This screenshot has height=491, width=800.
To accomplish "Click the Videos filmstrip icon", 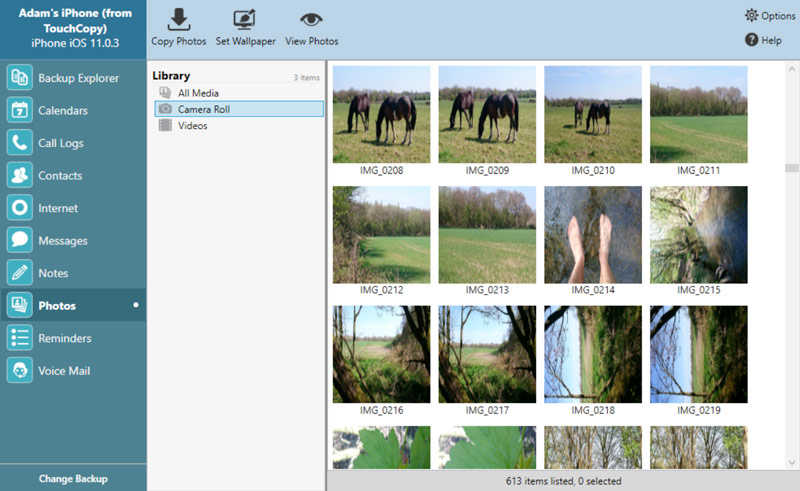I will (165, 125).
